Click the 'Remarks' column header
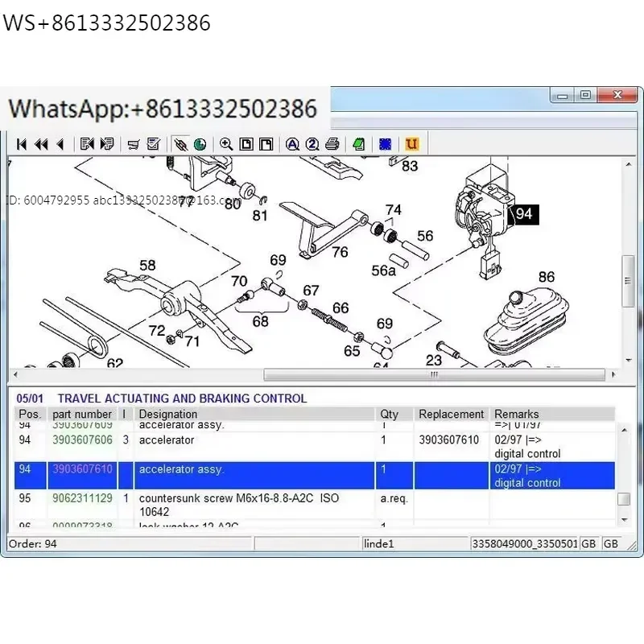This screenshot has width=644, height=644. (x=552, y=414)
